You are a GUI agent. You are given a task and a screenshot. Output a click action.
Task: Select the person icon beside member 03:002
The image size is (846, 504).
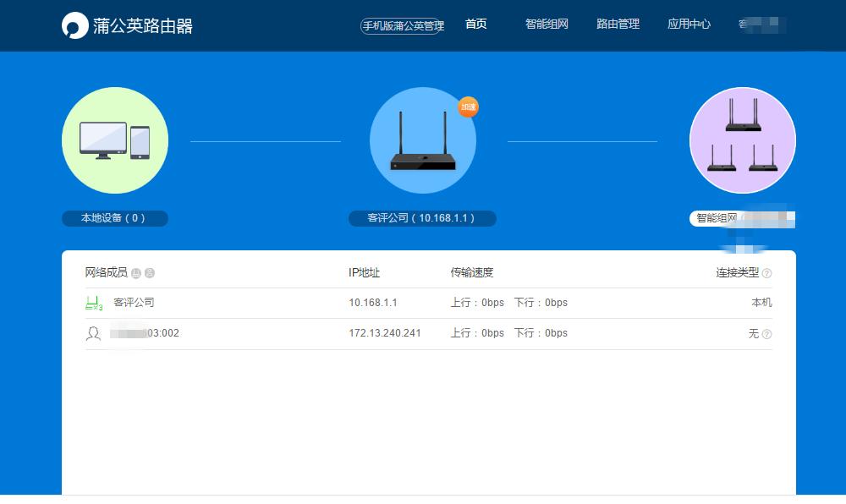[95, 332]
